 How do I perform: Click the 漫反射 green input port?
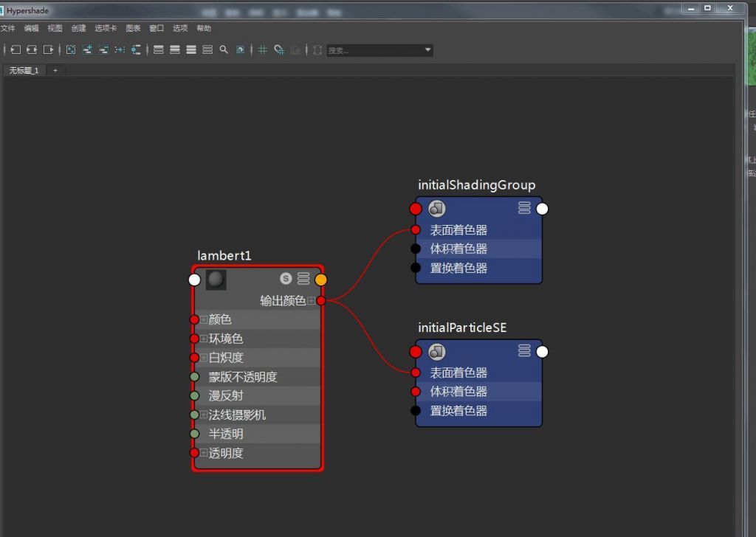pyautogui.click(x=194, y=396)
